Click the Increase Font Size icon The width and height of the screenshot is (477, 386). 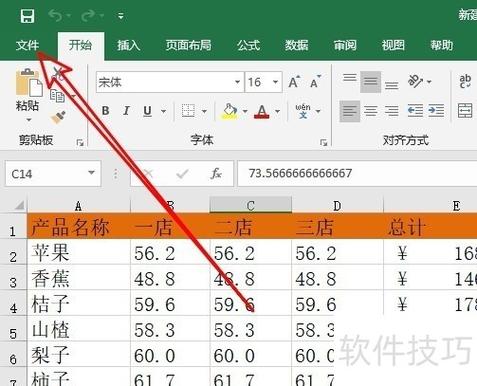point(295,82)
